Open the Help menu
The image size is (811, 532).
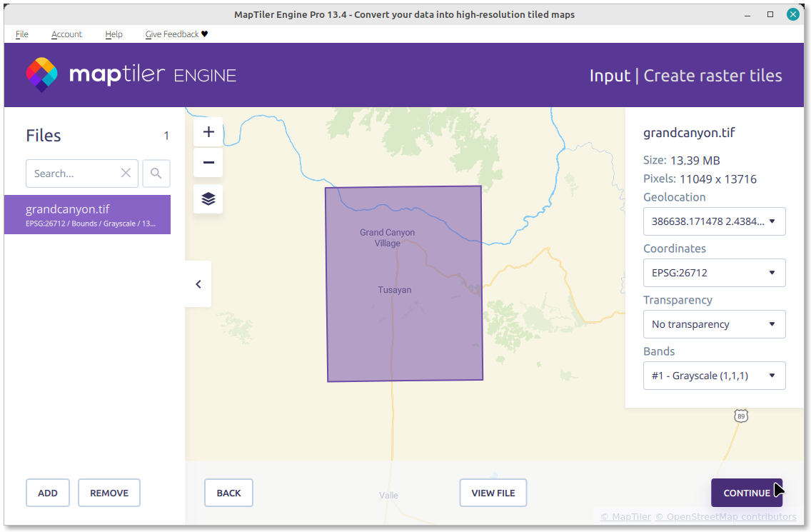(x=114, y=34)
